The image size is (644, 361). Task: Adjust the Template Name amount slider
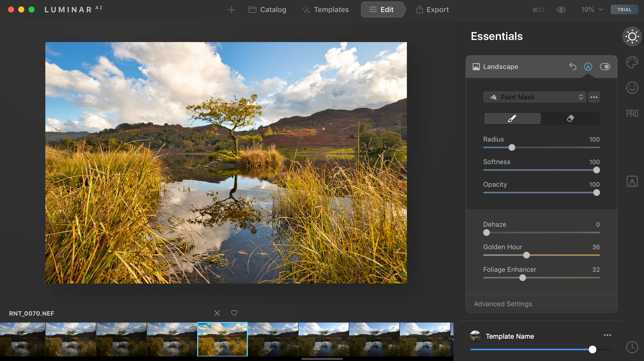tap(592, 349)
